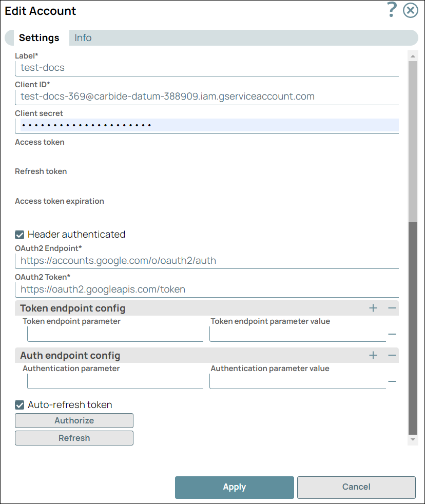Remove the Token endpoint parameter value row
This screenshot has height=504, width=425.
coord(392,334)
